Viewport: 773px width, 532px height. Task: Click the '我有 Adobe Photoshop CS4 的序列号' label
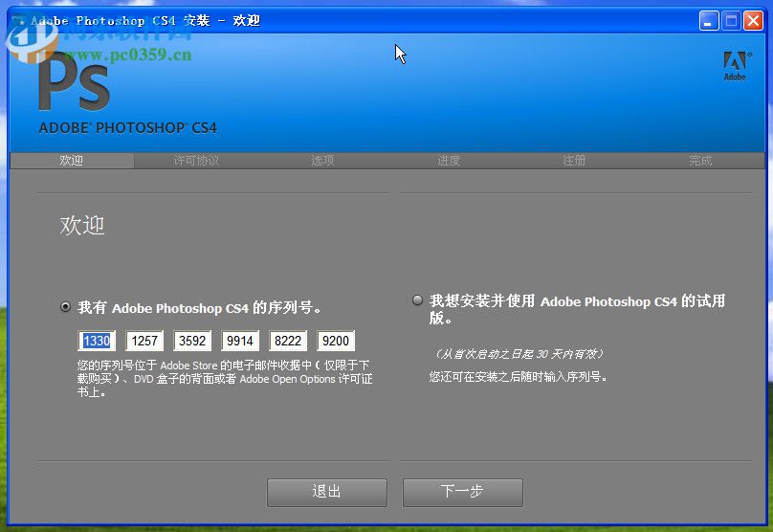click(199, 308)
